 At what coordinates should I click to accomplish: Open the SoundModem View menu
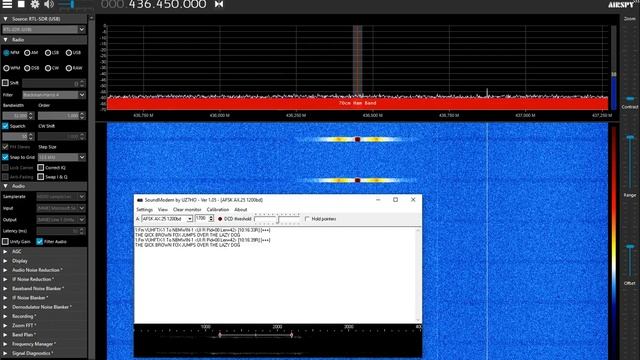tap(162, 210)
